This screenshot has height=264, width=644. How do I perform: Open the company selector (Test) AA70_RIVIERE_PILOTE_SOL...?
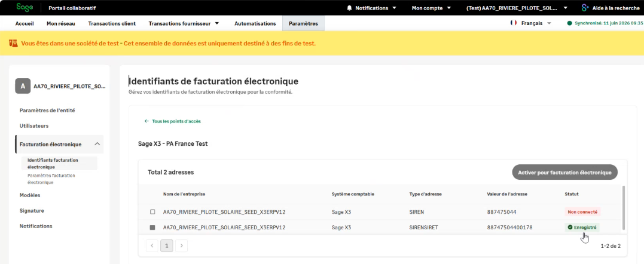coord(517,8)
